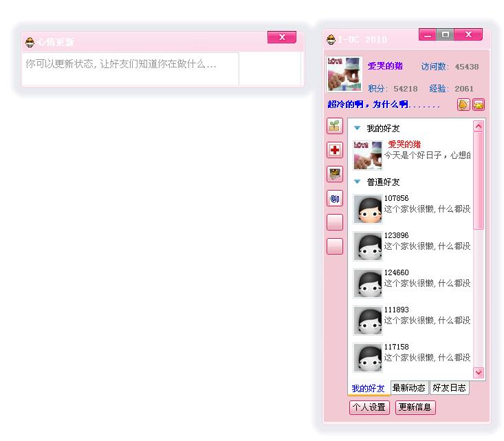Click the friend list scroll down arrow
This screenshot has width=504, height=441.
coord(479,372)
